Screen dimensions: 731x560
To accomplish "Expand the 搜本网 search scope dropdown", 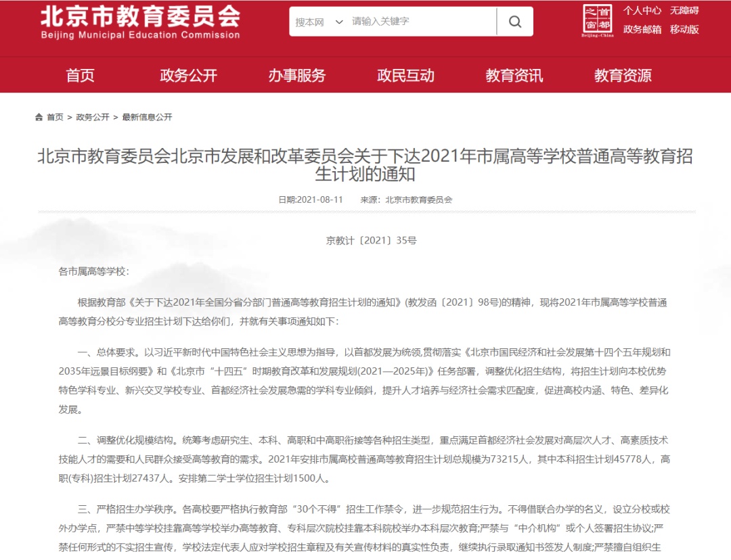I will click(319, 22).
